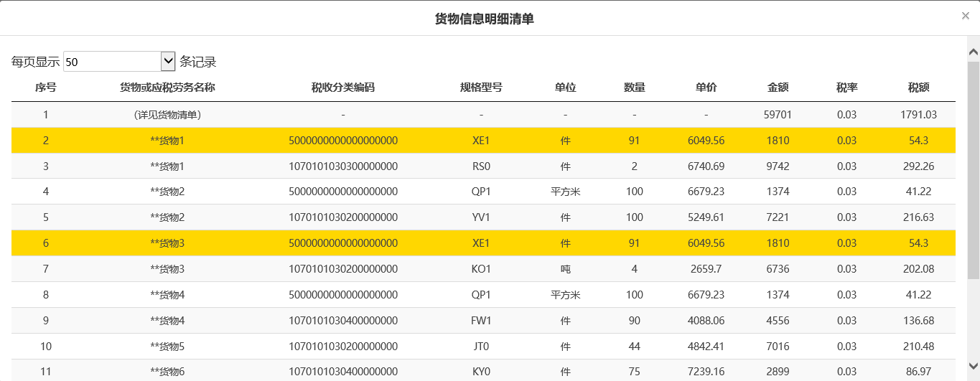The image size is (980, 381).
Task: Click amount 2899
Action: coord(778,372)
